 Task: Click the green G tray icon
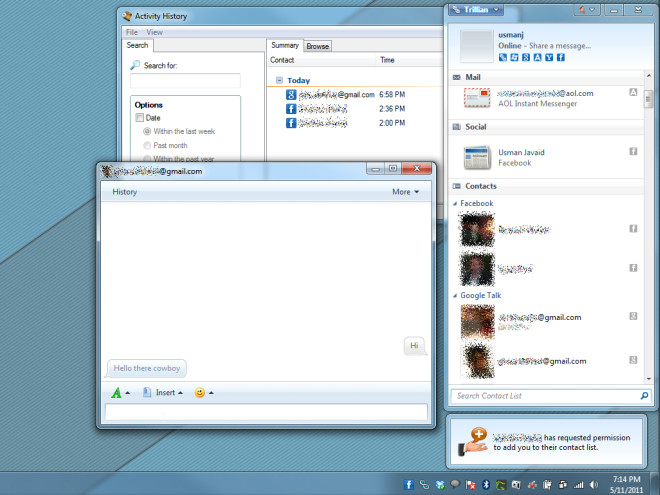click(500, 485)
